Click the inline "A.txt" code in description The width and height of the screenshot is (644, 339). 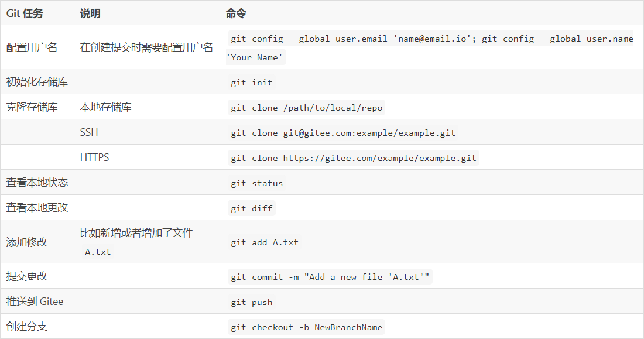coord(98,252)
